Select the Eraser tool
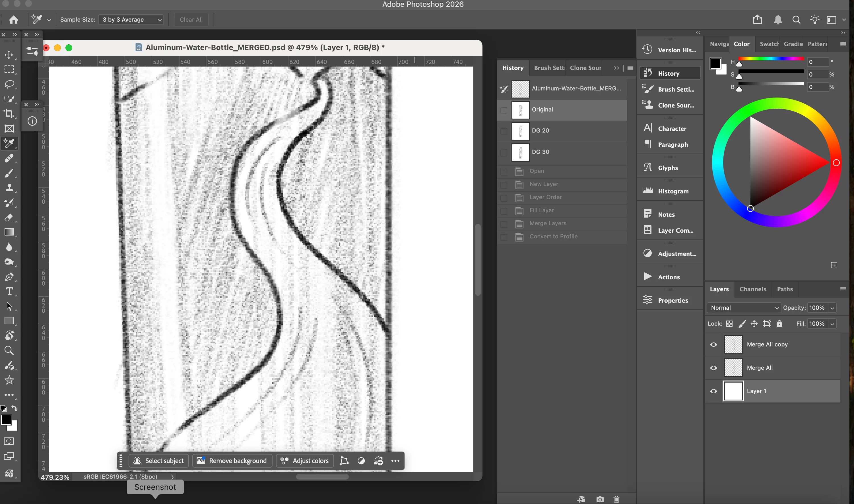The image size is (854, 504). point(9,217)
